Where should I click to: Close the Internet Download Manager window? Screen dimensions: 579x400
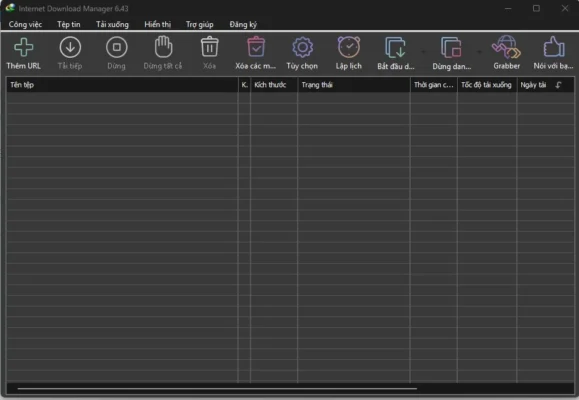(x=565, y=8)
